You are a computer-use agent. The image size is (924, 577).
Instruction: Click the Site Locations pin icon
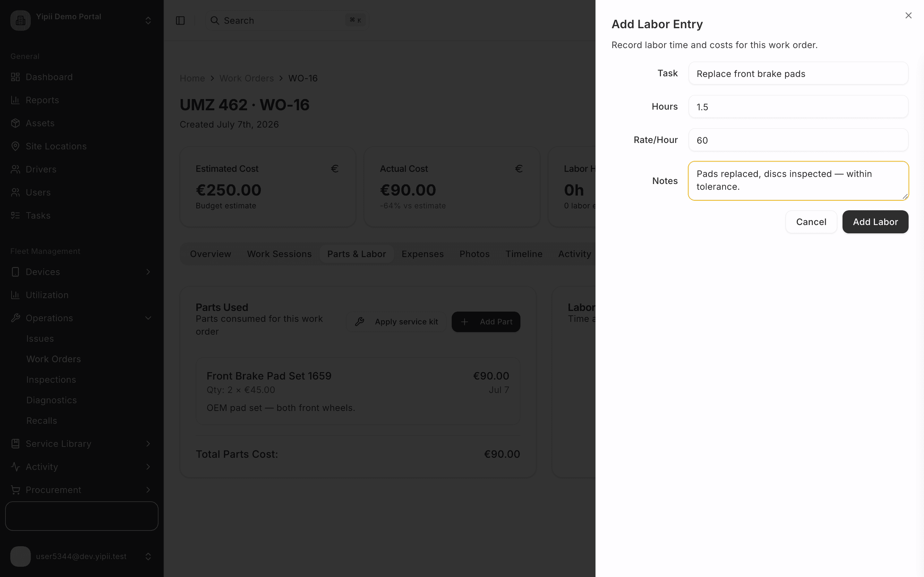(15, 146)
